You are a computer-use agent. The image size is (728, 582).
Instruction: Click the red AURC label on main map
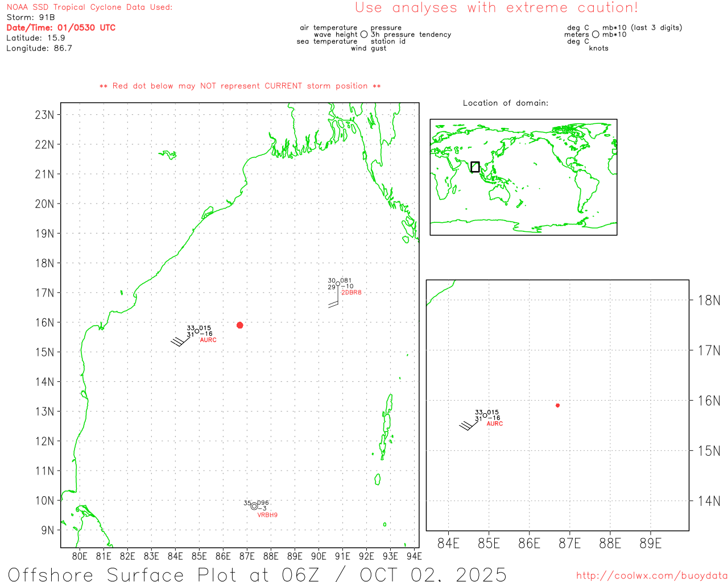208,340
